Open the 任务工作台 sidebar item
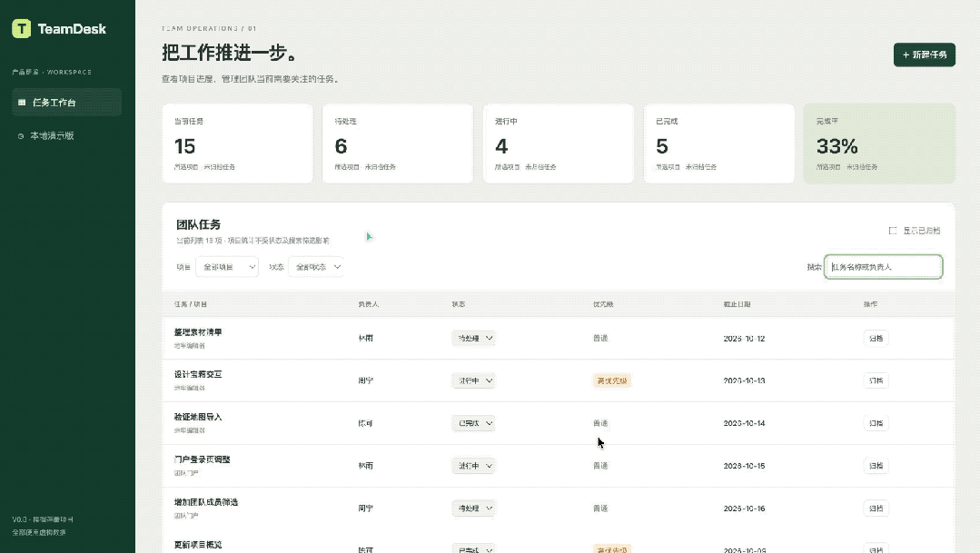This screenshot has height=553, width=980. (67, 103)
